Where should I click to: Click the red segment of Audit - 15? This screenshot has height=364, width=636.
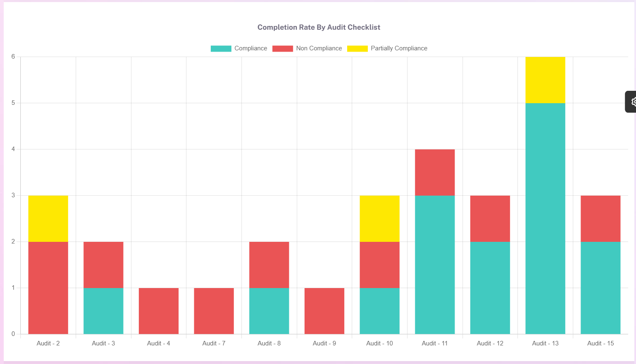tap(600, 218)
